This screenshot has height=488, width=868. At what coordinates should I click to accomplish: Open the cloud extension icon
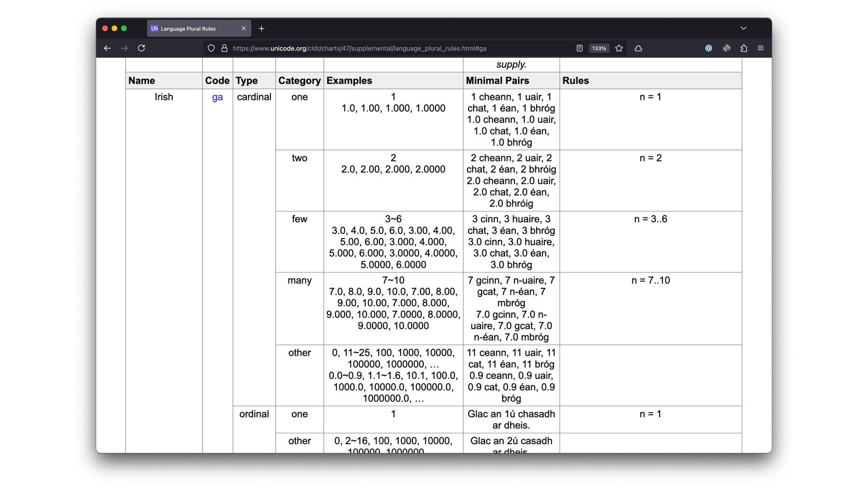[638, 48]
